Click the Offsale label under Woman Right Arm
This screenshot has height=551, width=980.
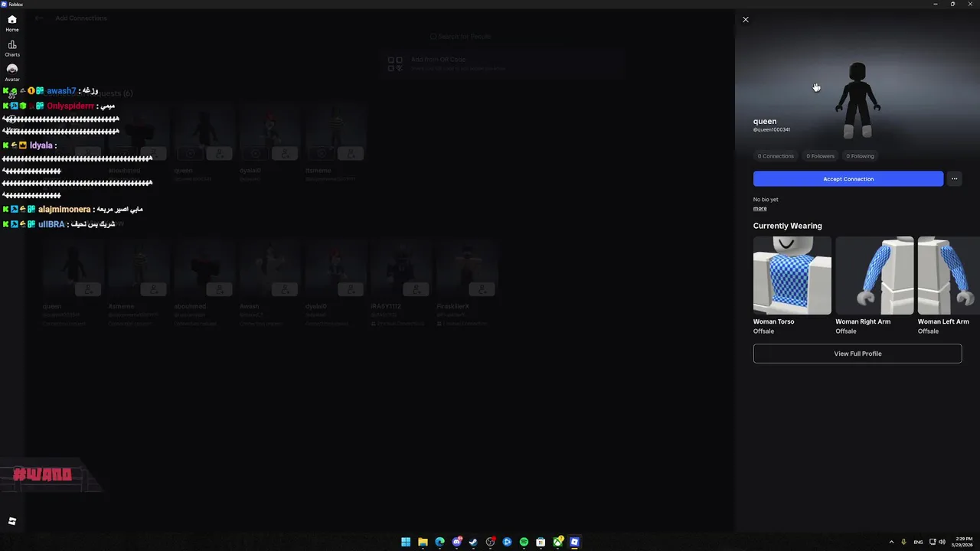click(x=846, y=331)
